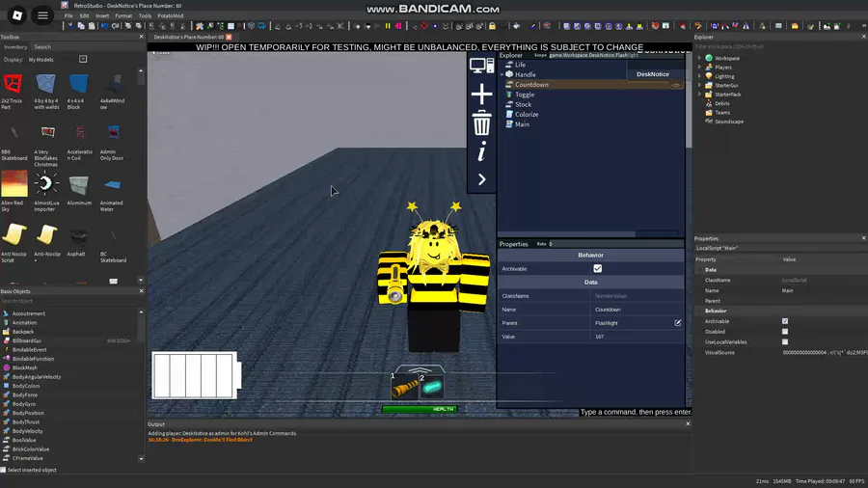Open the Insert menu

pos(102,16)
